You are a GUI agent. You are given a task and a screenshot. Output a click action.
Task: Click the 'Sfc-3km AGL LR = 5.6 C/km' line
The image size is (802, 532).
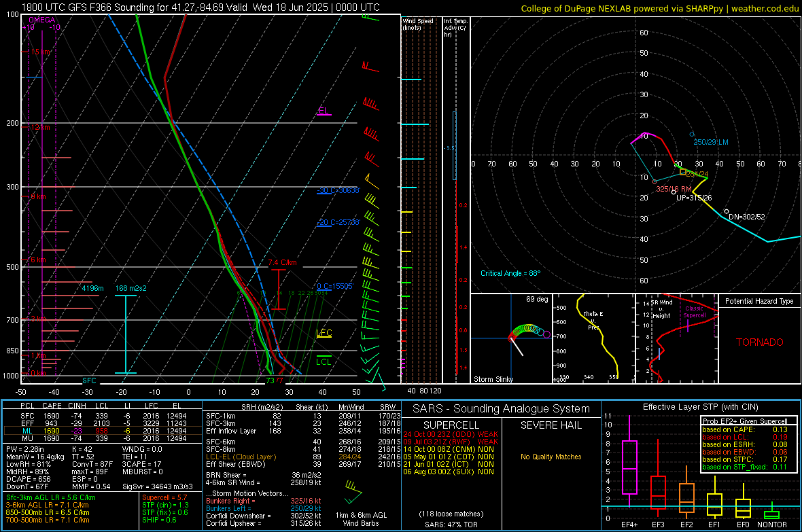pos(51,497)
